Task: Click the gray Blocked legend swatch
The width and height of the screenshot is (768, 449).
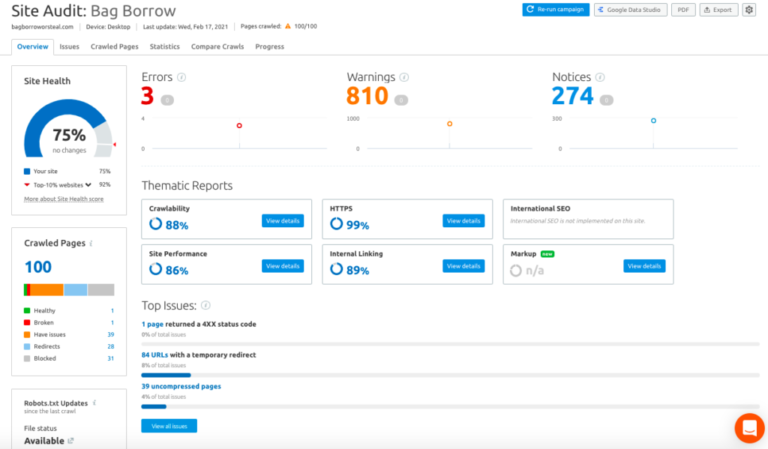Action: pyautogui.click(x=27, y=358)
